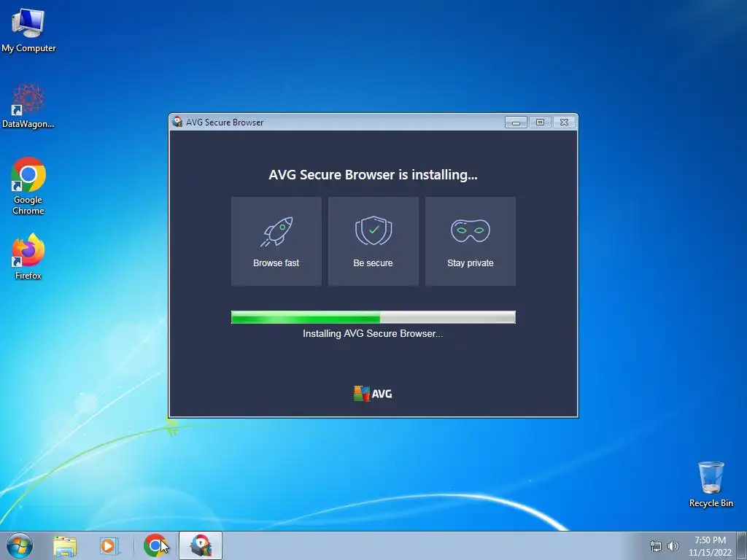Maximize the AVG Secure Browser window

point(540,122)
